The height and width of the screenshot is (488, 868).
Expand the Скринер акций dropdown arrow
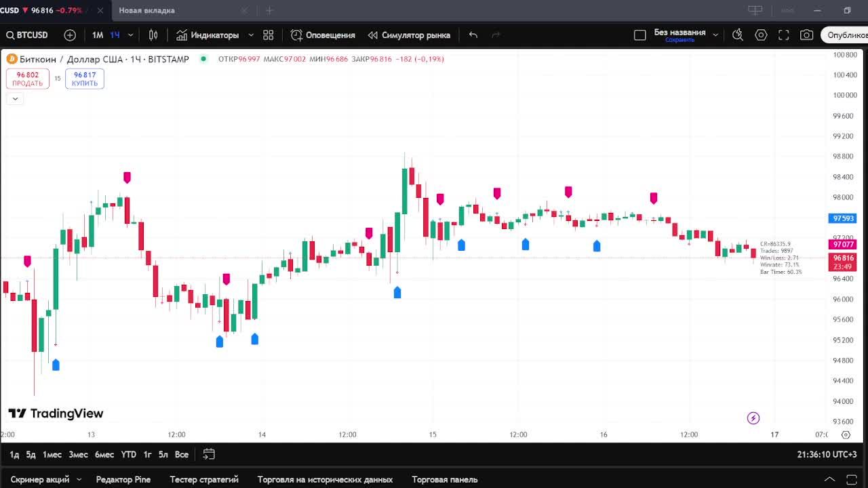click(x=79, y=479)
